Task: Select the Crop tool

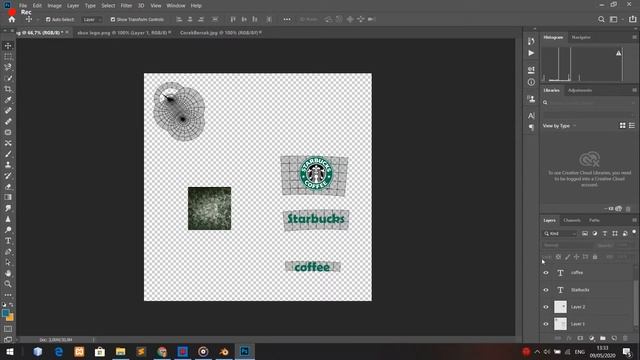Action: (8, 89)
